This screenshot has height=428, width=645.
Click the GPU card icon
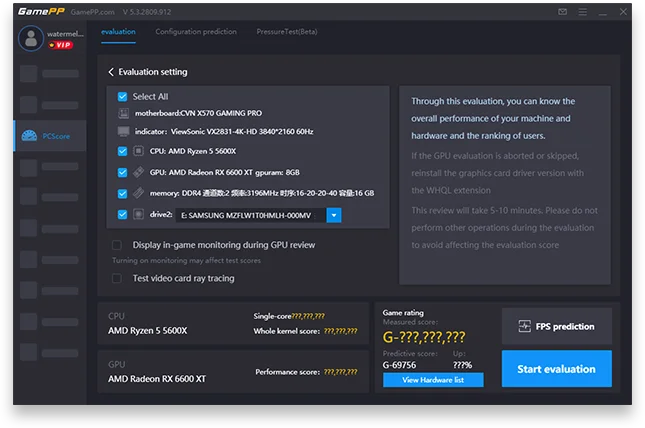click(x=139, y=172)
